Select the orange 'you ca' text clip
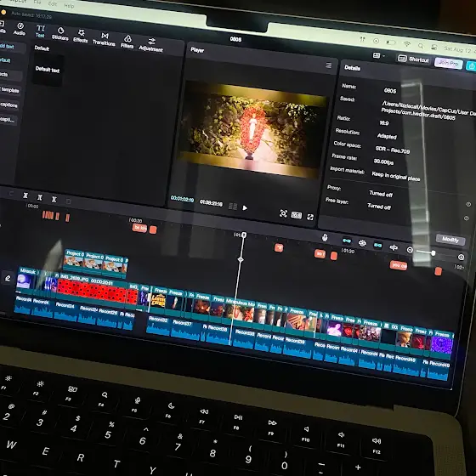Viewport: 476px width, 476px height. (x=399, y=265)
